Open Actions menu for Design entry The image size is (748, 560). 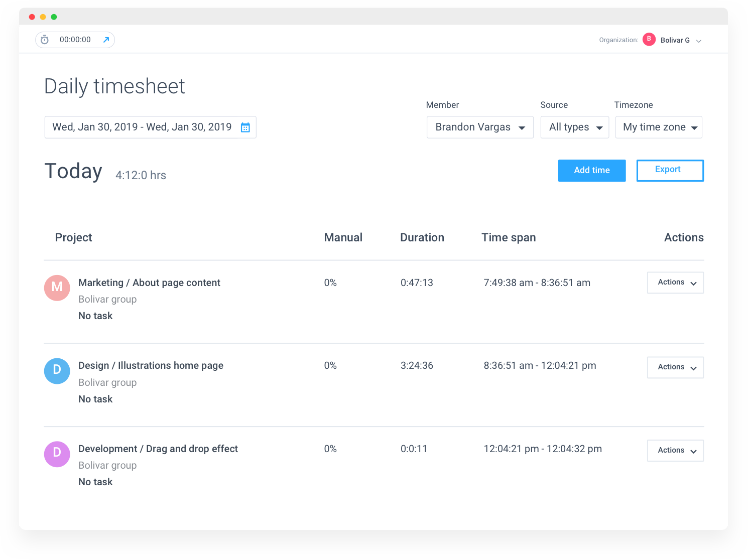coord(676,367)
